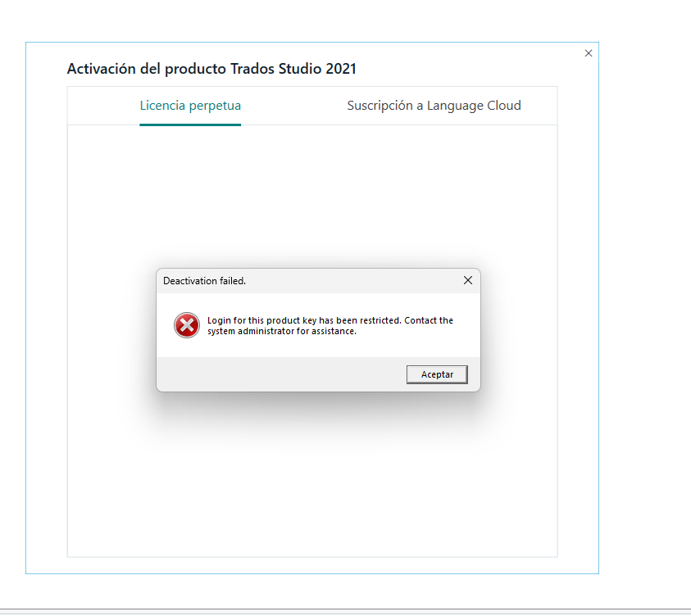Viewport: 691px width, 616px height.
Task: Switch to the Licencia perpetua tab
Action: pyautogui.click(x=190, y=106)
